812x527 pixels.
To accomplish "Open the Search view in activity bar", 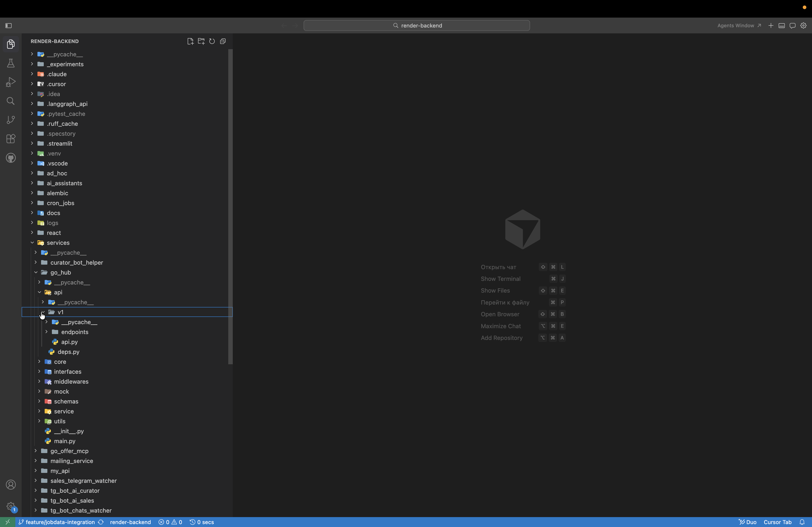I will point(11,101).
